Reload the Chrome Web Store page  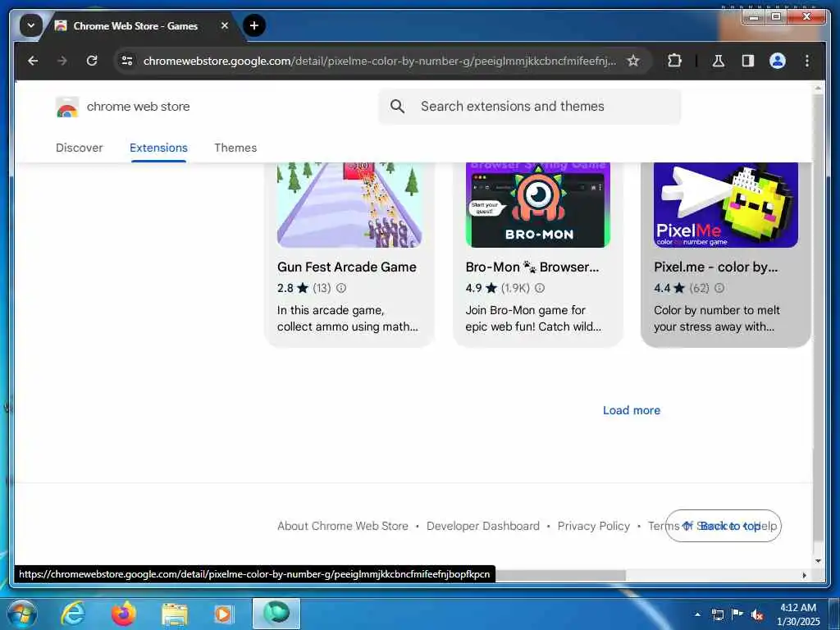pos(92,61)
